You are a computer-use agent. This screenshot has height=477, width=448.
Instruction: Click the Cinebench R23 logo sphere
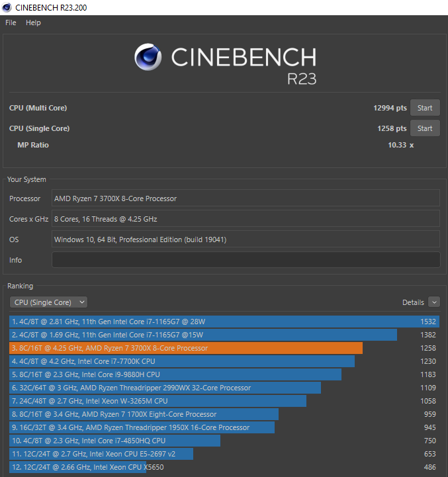click(x=148, y=57)
